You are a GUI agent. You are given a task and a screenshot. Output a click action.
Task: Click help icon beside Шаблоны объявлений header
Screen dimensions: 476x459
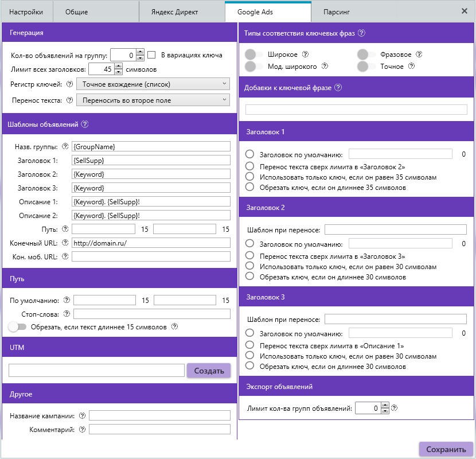click(x=85, y=125)
